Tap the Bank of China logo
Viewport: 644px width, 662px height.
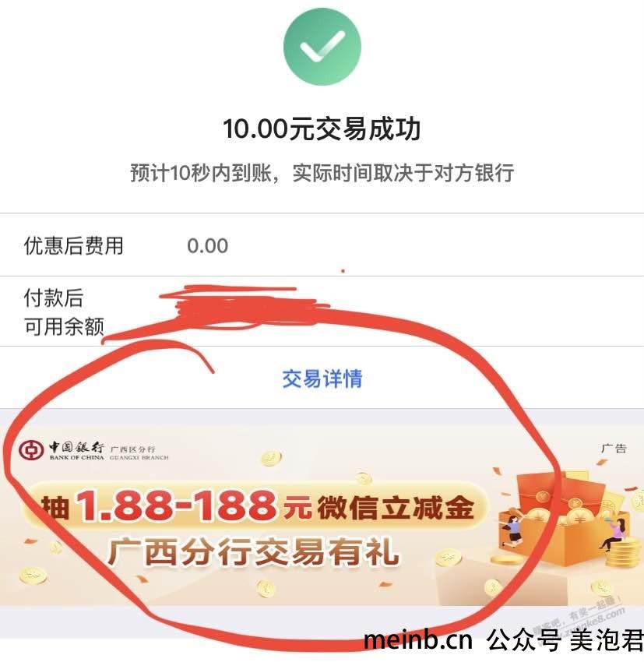(31, 450)
